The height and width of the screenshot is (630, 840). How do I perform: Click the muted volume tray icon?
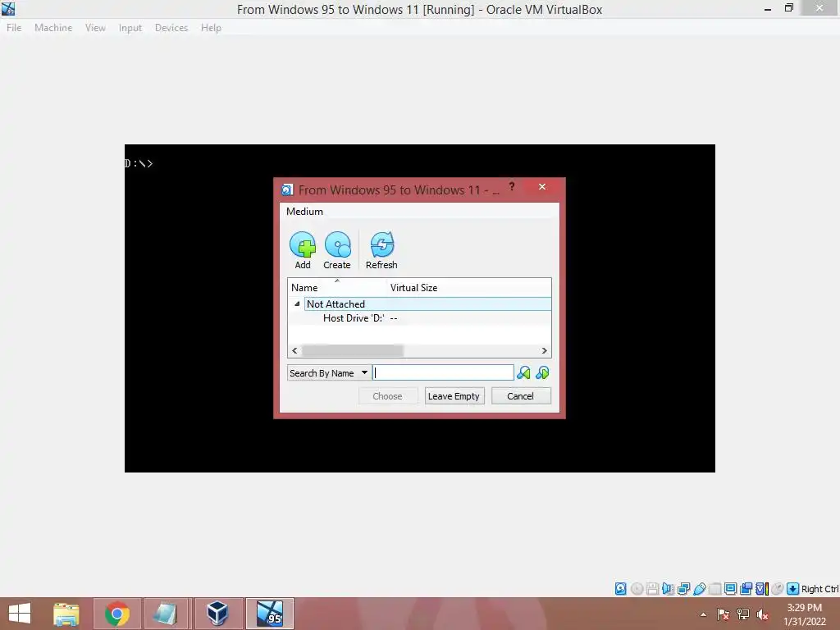762,614
